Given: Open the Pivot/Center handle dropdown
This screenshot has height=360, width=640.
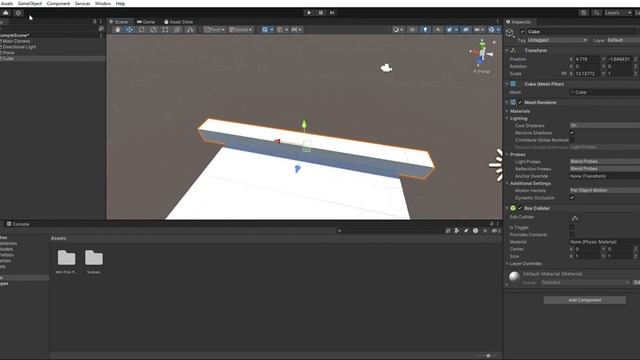Looking at the screenshot, I should tap(214, 29).
